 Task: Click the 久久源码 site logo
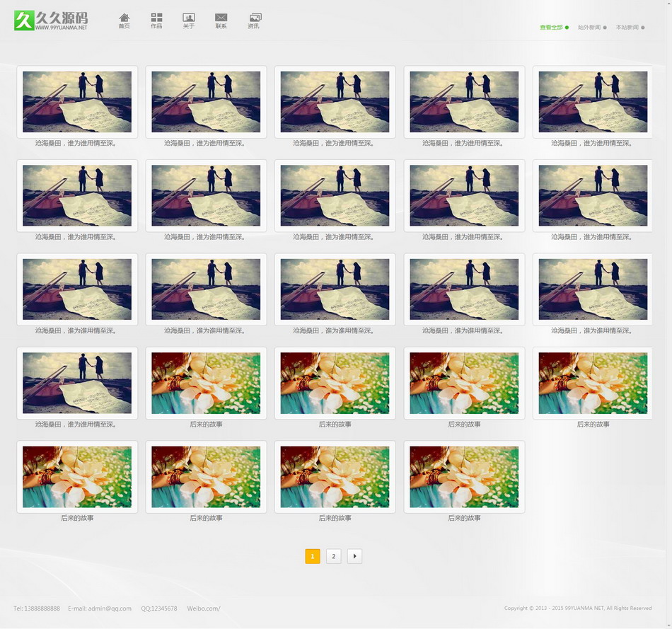(51, 20)
